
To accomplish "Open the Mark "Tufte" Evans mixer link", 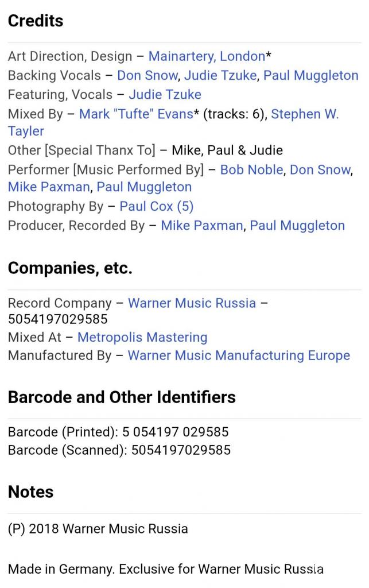I will click(x=136, y=114).
